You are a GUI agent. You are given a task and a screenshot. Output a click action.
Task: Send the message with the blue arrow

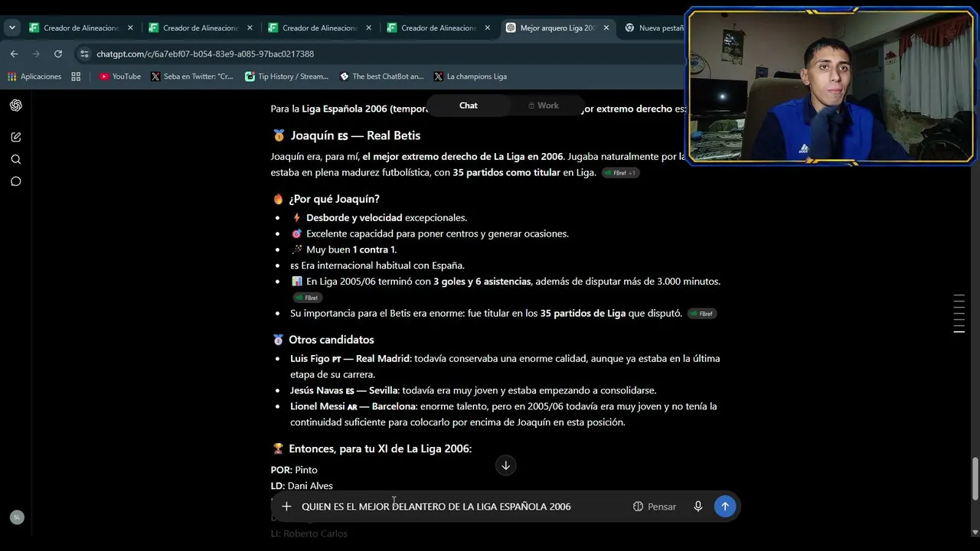click(725, 506)
